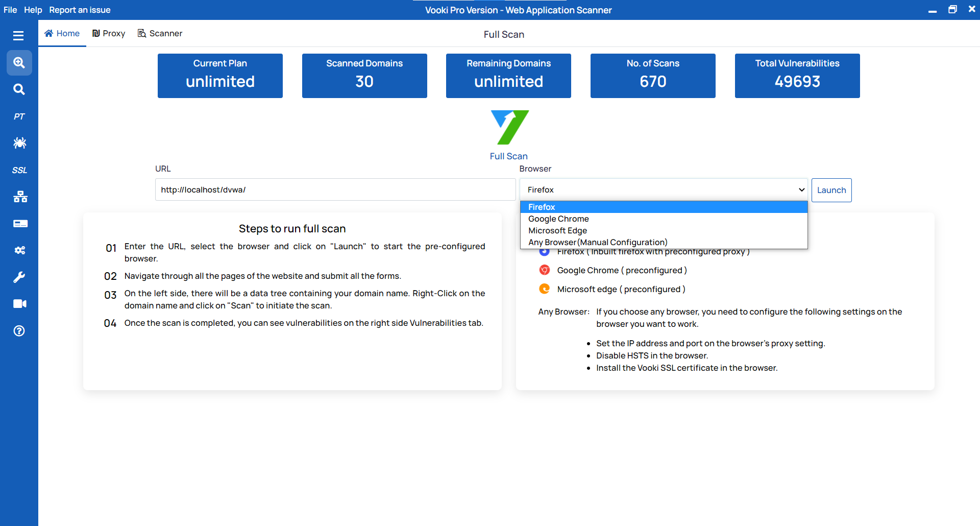Viewport: 980px width, 526px height.
Task: Select Firefox from the browser dropdown
Action: pyautogui.click(x=664, y=207)
